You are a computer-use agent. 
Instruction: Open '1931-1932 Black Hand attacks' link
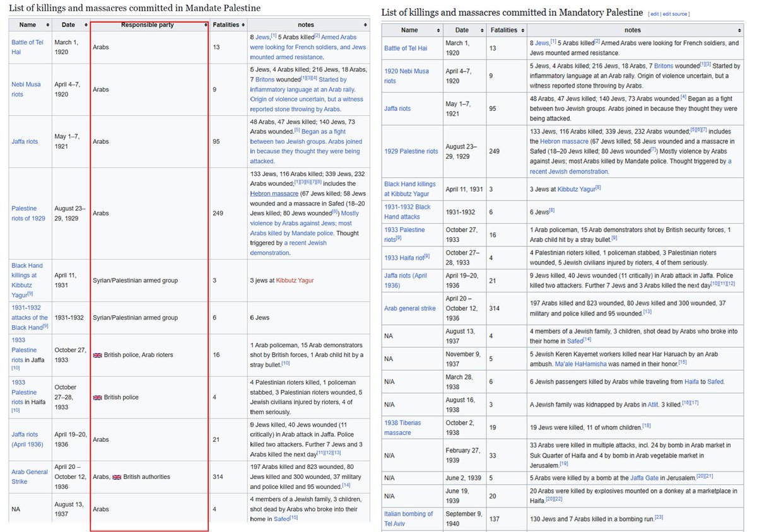click(x=407, y=212)
